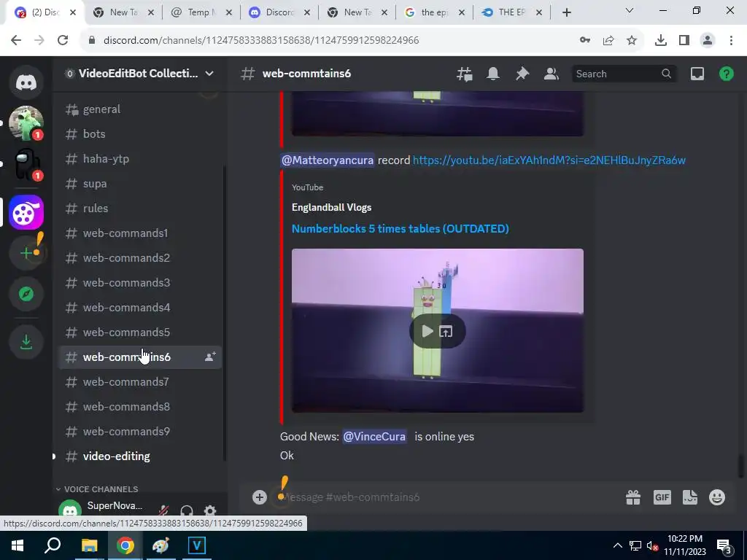Image resolution: width=747 pixels, height=560 pixels.
Task: Go to web-commands2 channel
Action: point(140,257)
